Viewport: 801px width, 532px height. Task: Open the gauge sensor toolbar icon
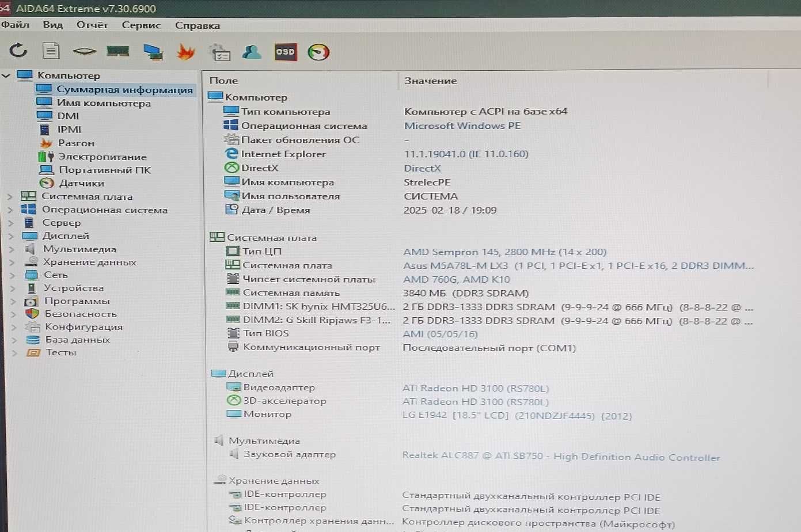click(x=318, y=52)
